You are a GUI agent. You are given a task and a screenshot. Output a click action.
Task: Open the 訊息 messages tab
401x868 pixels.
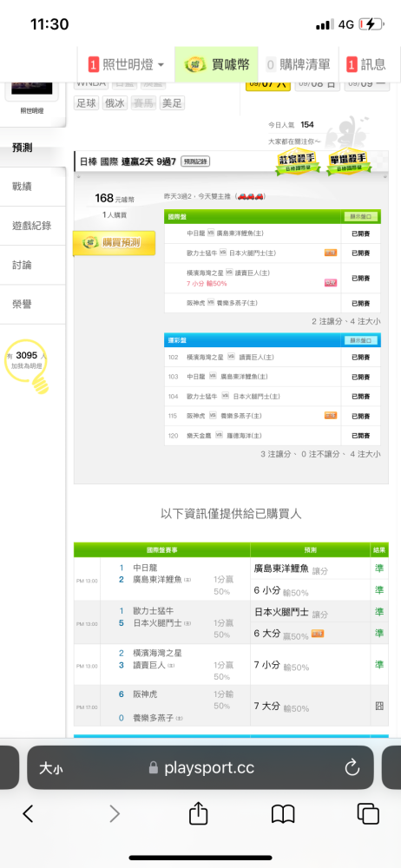pos(366,64)
